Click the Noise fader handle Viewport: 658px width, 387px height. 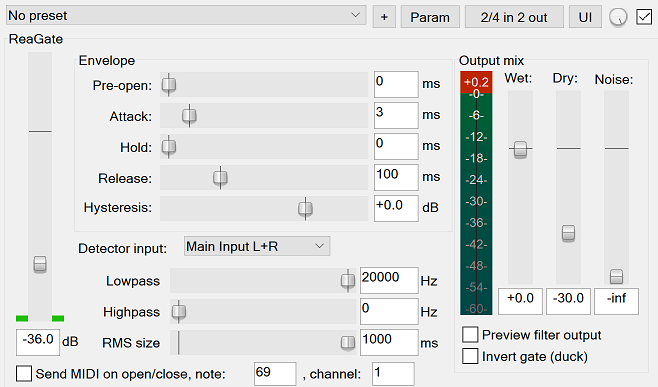click(x=616, y=277)
